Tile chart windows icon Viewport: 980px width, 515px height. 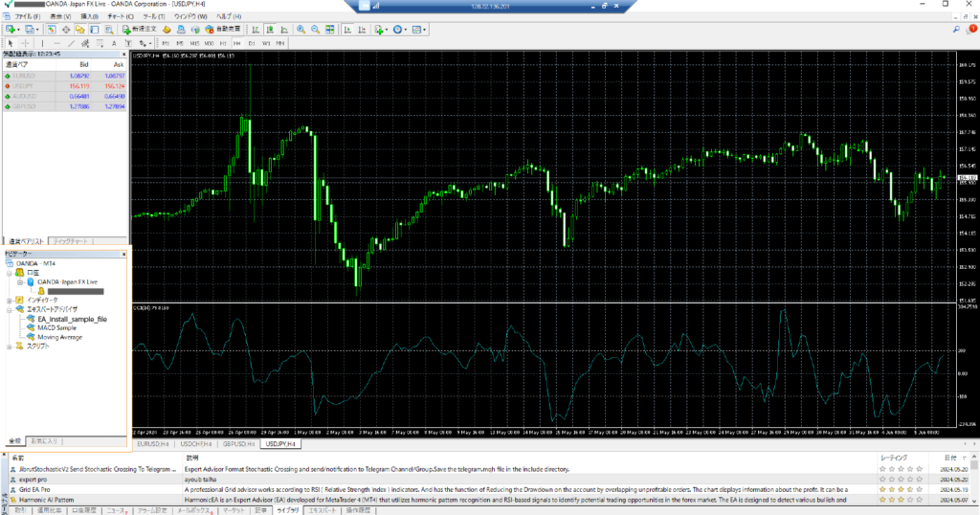(329, 30)
